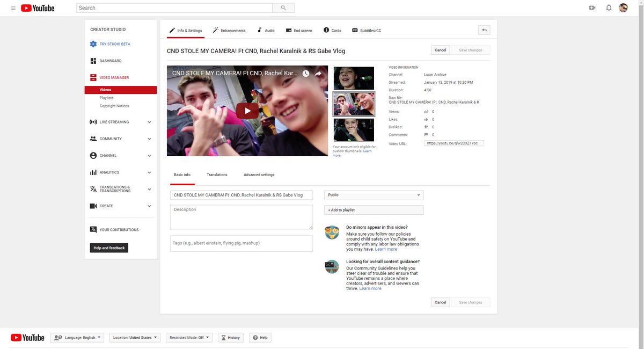Screen dimensions: 644x349
Task: Select the Advanced settings tab
Action: pos(259,175)
